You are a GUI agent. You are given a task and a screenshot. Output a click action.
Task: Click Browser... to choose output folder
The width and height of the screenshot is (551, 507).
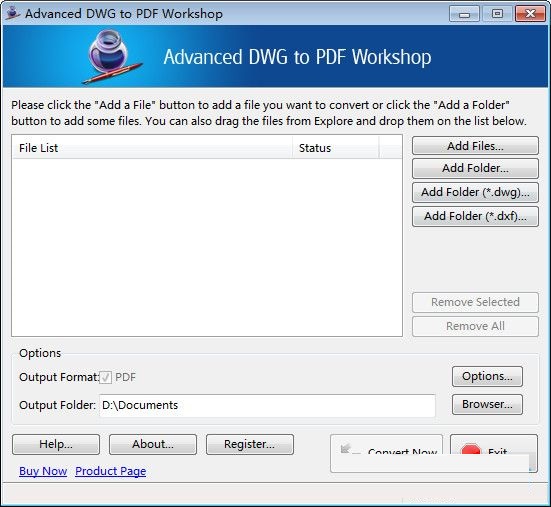(x=487, y=404)
